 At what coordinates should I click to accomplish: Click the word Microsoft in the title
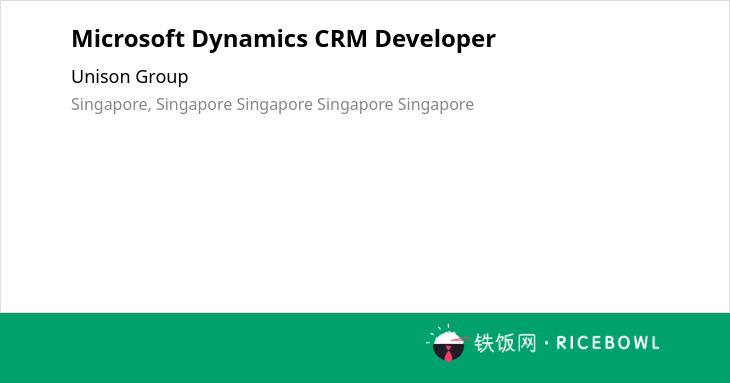point(128,38)
